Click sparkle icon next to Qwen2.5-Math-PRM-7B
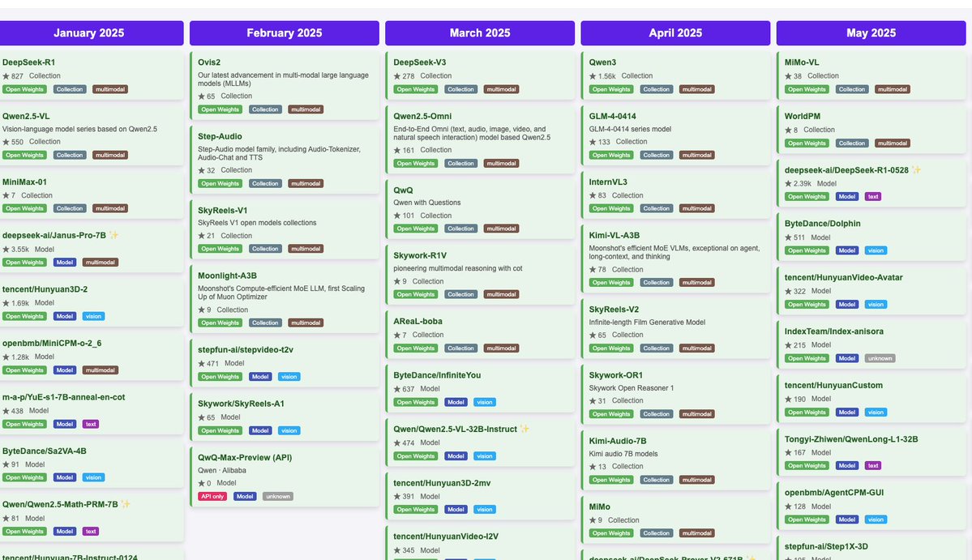Viewport: 972px width, 560px height. (126, 504)
